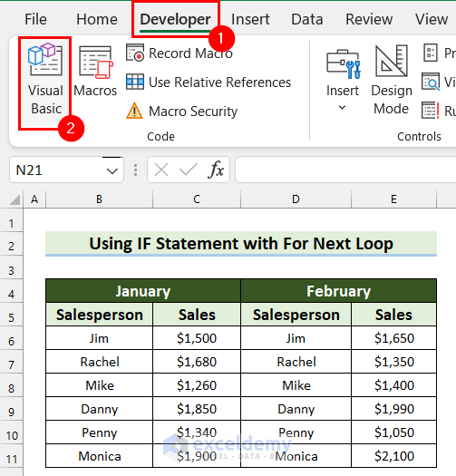Click Sales header under February
Screen dimensions: 456x476
point(393,315)
